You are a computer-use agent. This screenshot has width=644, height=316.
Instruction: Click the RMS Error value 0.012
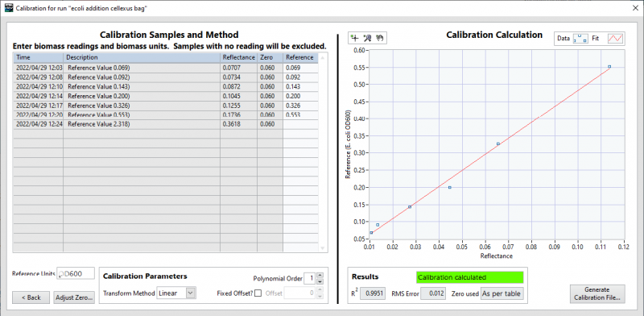tap(433, 293)
